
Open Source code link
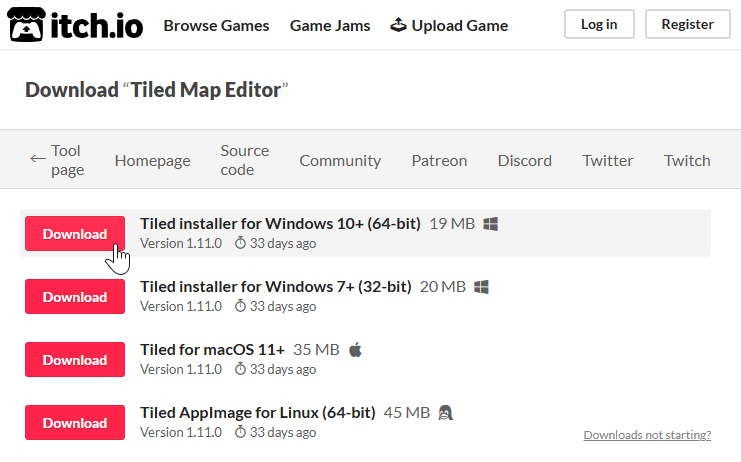click(x=245, y=160)
